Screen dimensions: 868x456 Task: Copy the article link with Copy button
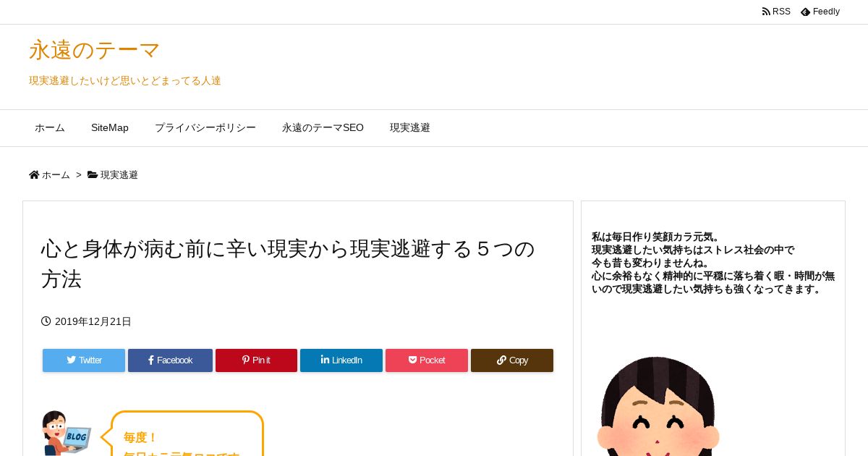click(x=512, y=360)
